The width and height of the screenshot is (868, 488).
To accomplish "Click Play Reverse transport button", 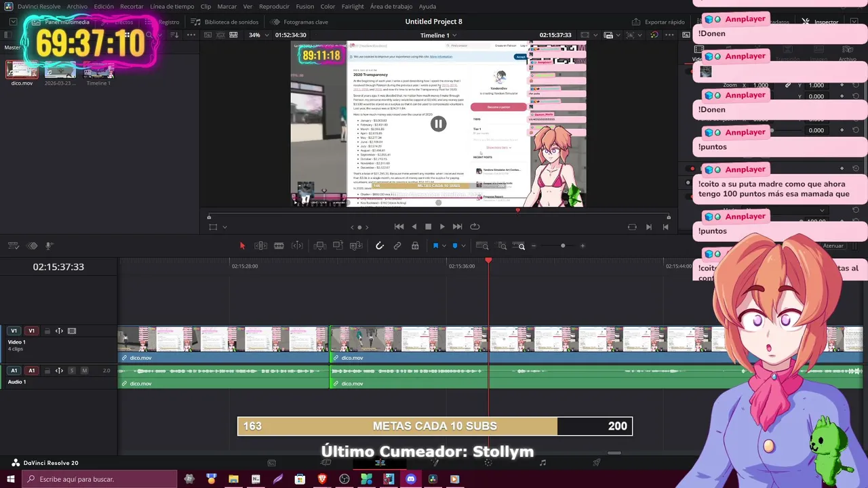I will (414, 226).
